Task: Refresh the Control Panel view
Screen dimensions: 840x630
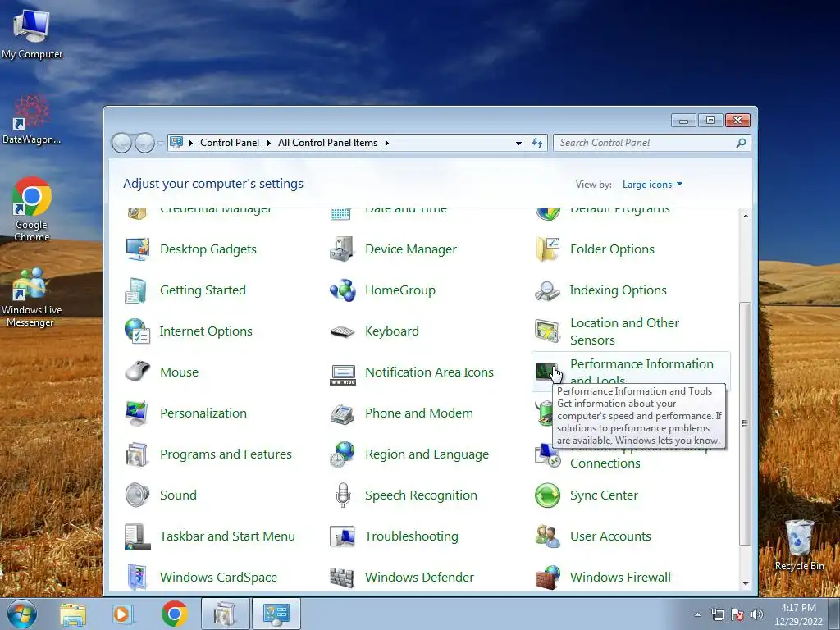Action: [x=537, y=143]
